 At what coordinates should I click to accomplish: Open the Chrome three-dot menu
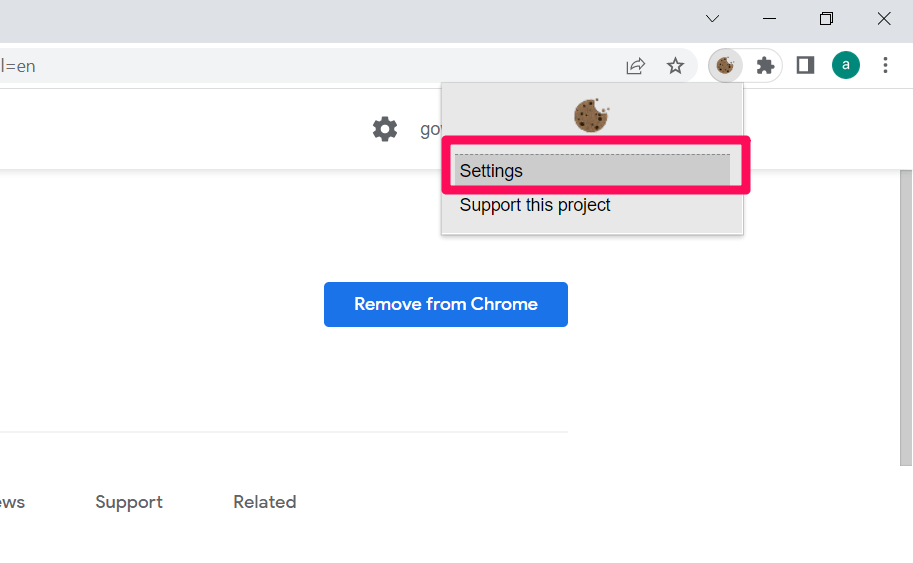click(x=885, y=66)
